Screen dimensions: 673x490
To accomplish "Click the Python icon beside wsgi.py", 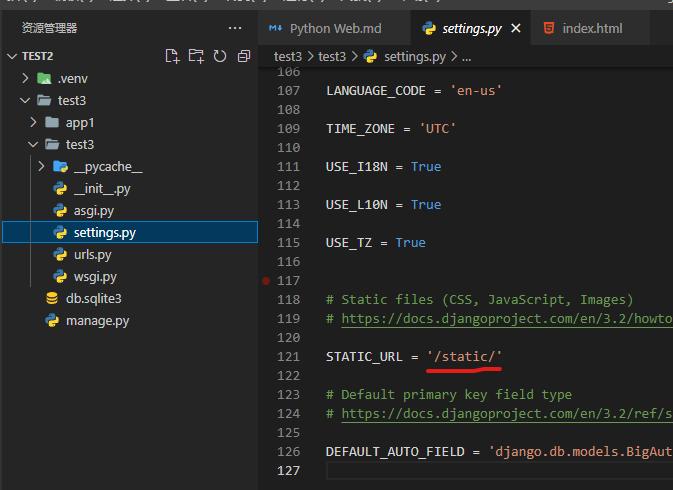I will pyautogui.click(x=60, y=276).
